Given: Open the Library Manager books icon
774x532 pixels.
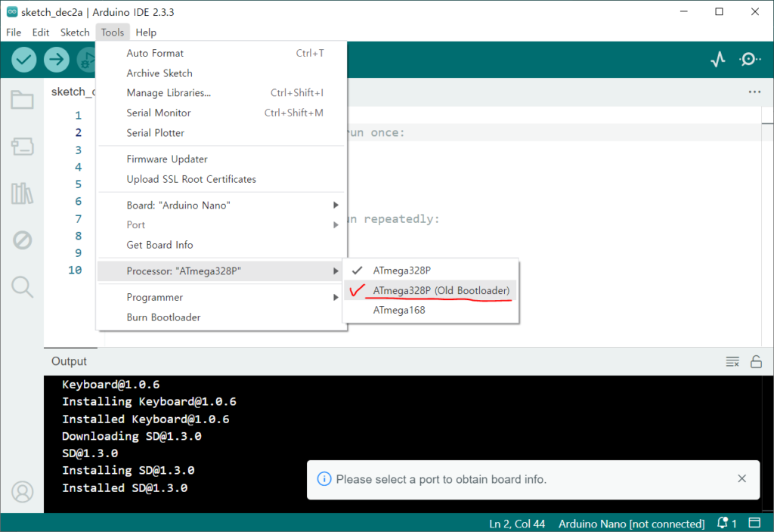Looking at the screenshot, I should [x=22, y=193].
